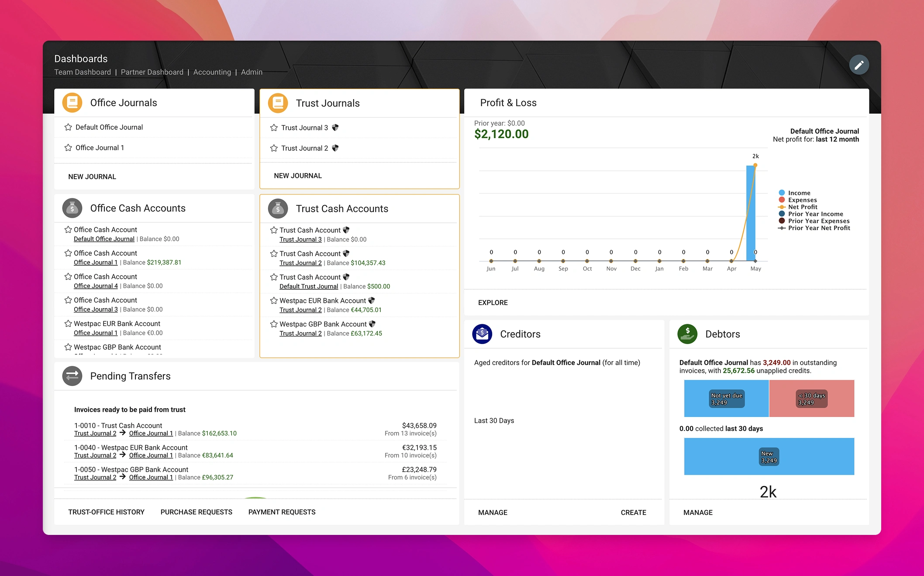Click the Pending Transfers arrows icon
This screenshot has width=924, height=576.
click(x=72, y=376)
